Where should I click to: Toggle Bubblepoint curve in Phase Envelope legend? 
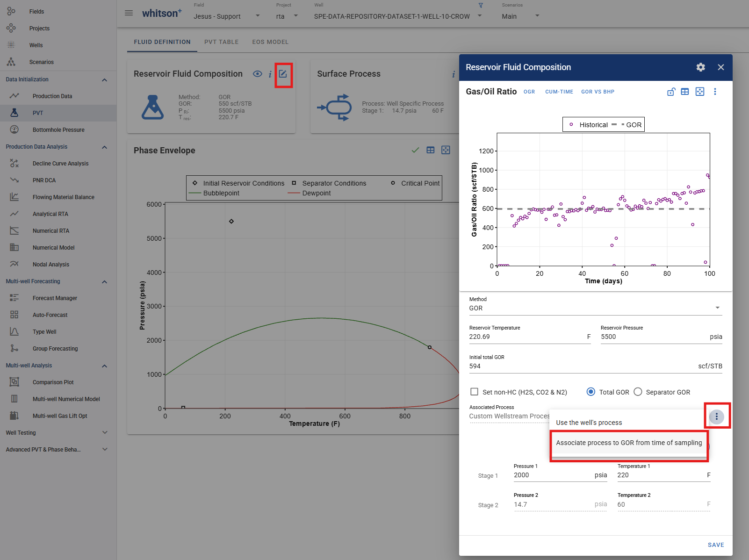coord(214,193)
